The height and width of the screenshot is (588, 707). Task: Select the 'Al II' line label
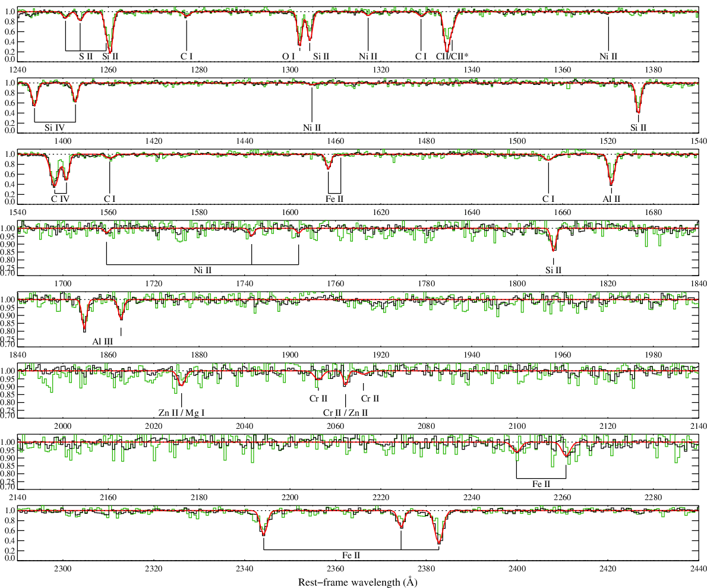click(611, 199)
